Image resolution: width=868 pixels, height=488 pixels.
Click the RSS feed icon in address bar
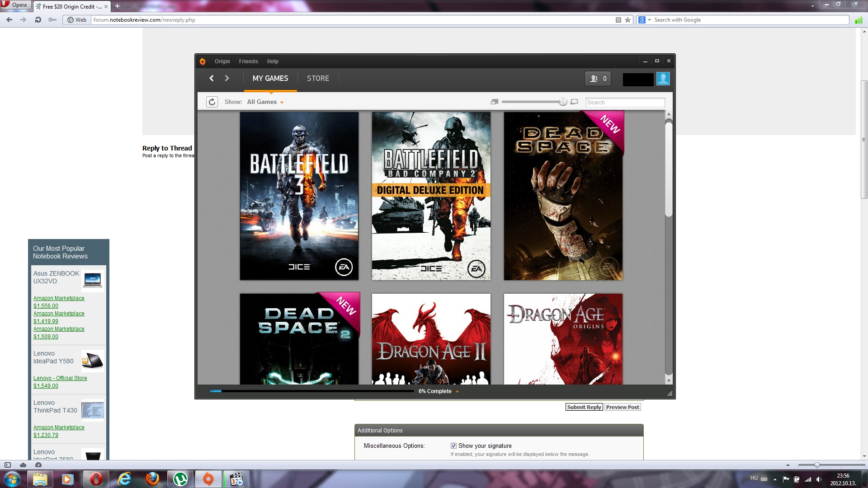tap(618, 20)
